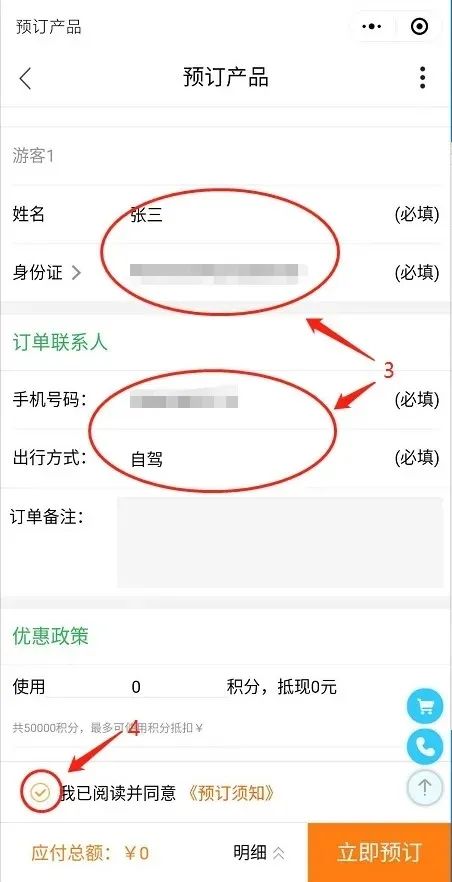
Task: Toggle the 我已阅读并同意 agreement checkbox
Action: click(x=40, y=793)
